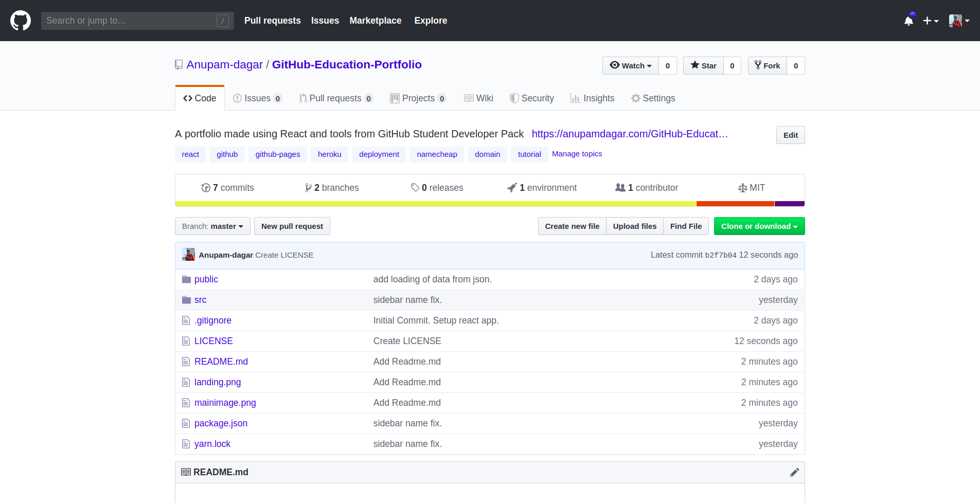
Task: Click the public folder icon
Action: click(186, 279)
